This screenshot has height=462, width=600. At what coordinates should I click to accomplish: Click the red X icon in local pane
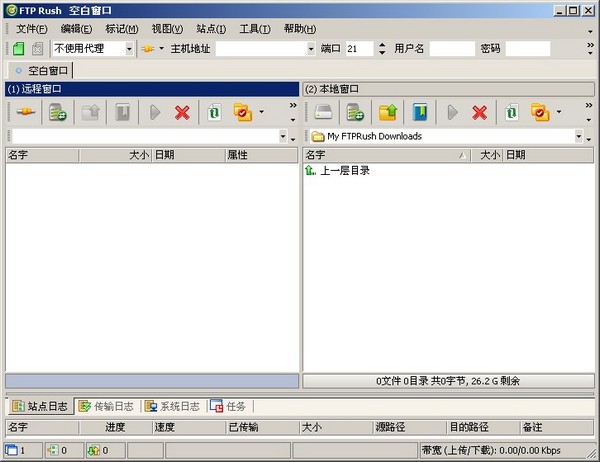pyautogui.click(x=480, y=113)
